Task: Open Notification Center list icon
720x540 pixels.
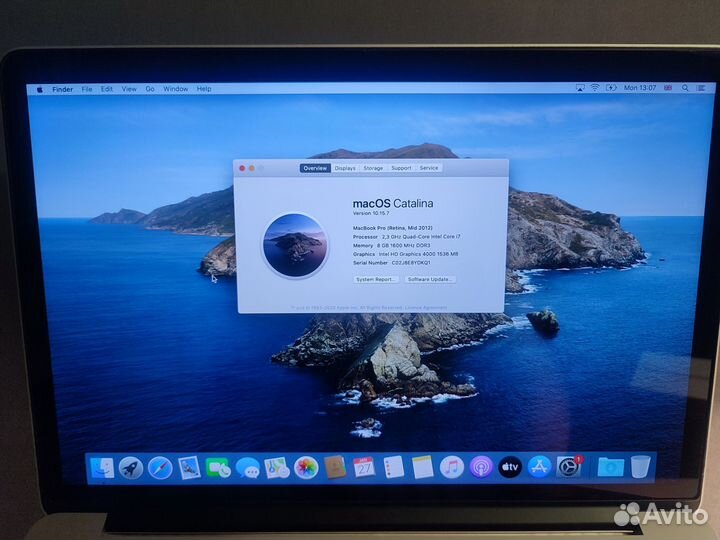Action: pyautogui.click(x=701, y=88)
